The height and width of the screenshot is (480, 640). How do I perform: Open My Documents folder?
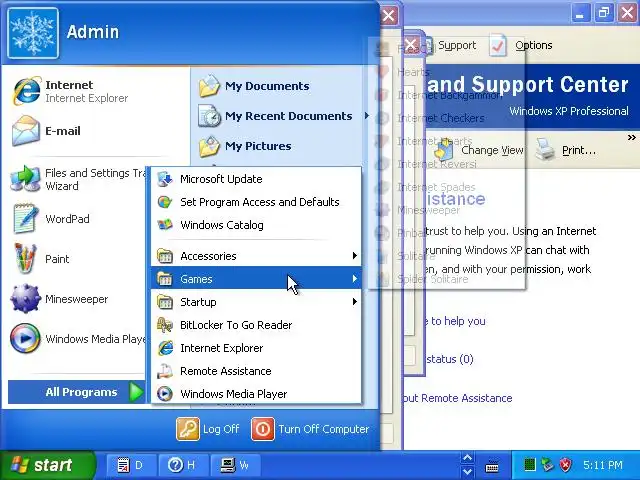(x=254, y=86)
